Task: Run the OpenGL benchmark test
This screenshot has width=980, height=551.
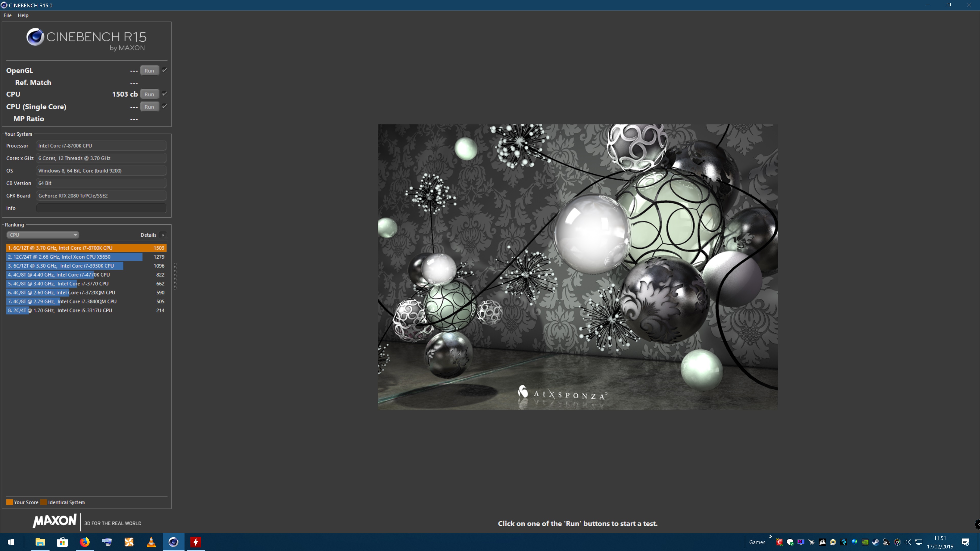Action: click(150, 70)
